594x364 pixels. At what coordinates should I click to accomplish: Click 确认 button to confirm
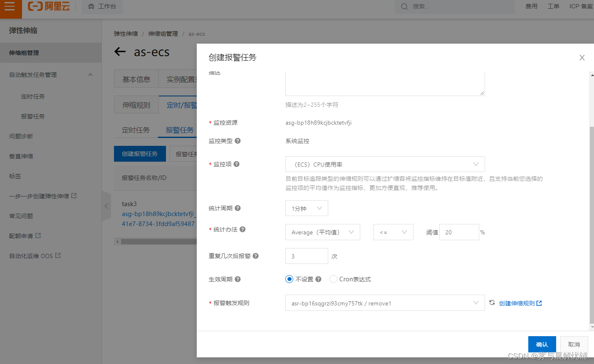[x=542, y=344]
